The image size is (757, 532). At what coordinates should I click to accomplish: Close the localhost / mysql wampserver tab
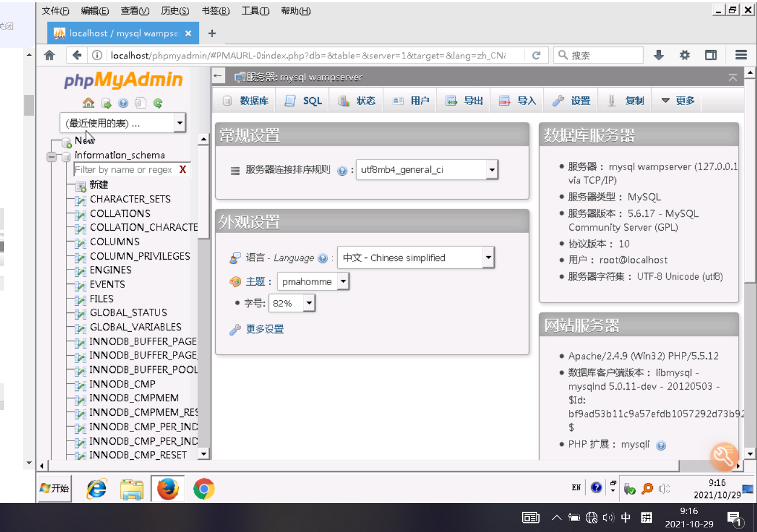click(188, 34)
